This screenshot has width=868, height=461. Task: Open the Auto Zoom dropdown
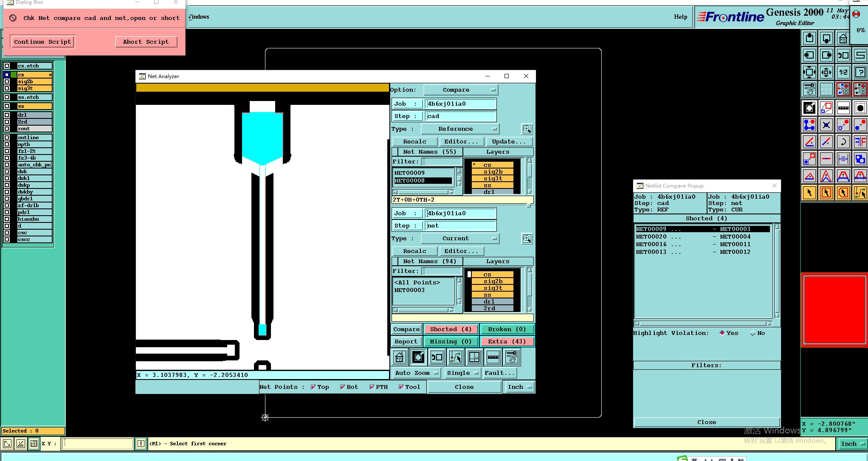point(417,373)
